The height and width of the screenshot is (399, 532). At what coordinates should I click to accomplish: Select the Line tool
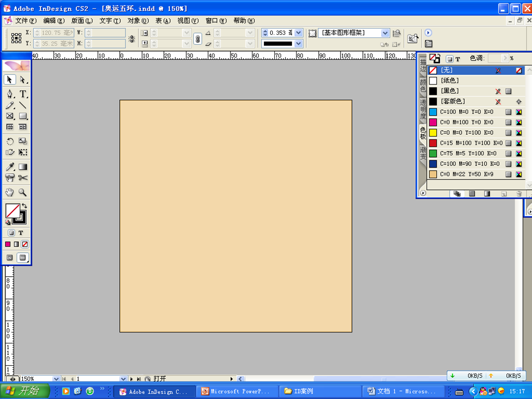click(23, 106)
